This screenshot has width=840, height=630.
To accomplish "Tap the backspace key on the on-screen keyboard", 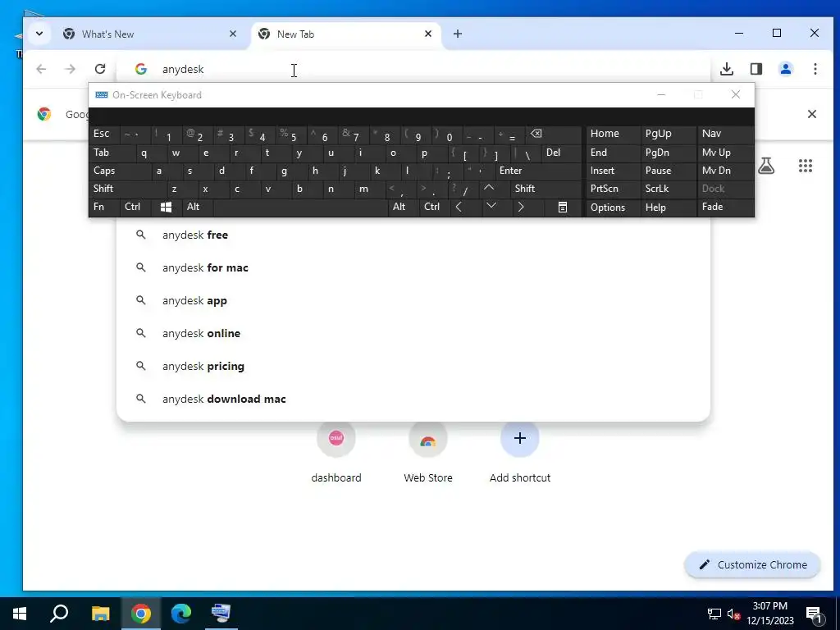I will tap(536, 134).
